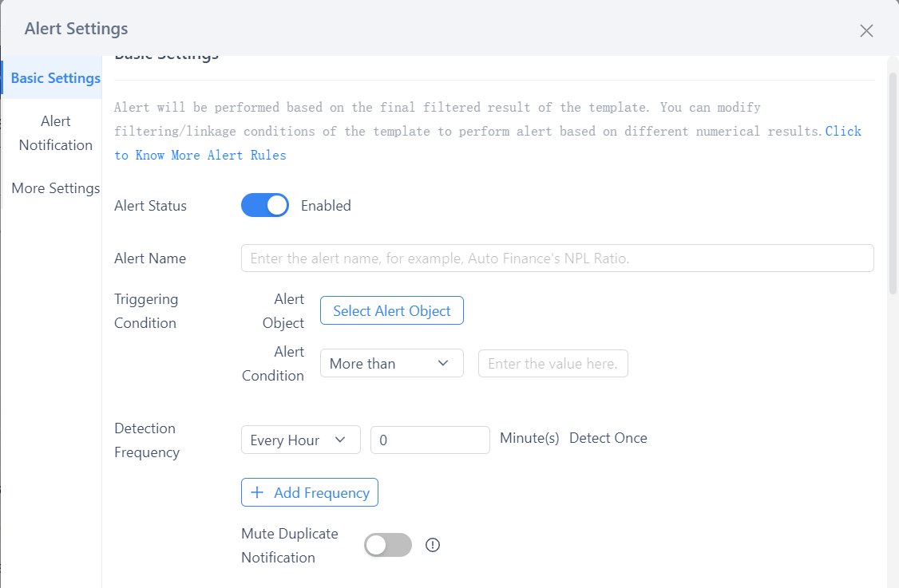Open the detection frequency Every Hour dropdown
The height and width of the screenshot is (588, 899).
click(300, 440)
